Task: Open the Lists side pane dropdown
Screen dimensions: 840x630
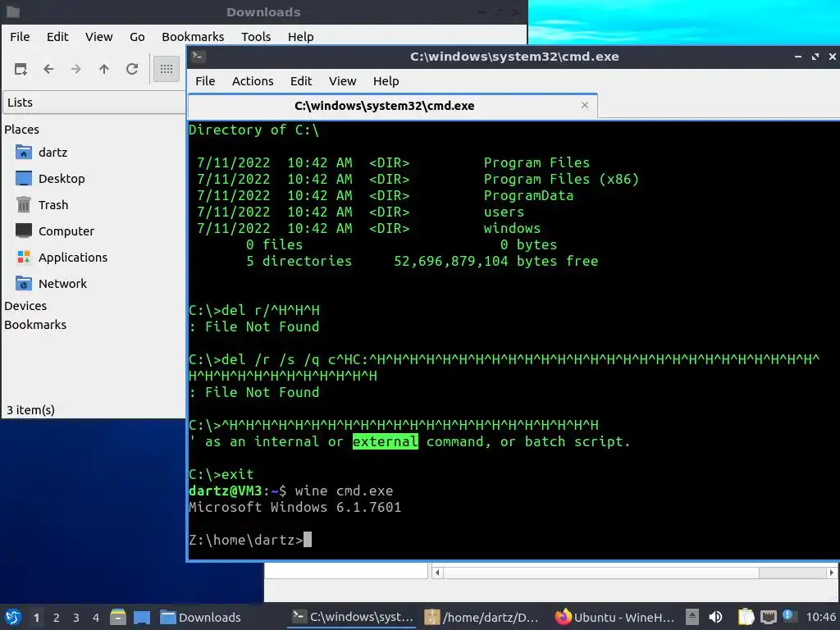Action: (x=94, y=103)
